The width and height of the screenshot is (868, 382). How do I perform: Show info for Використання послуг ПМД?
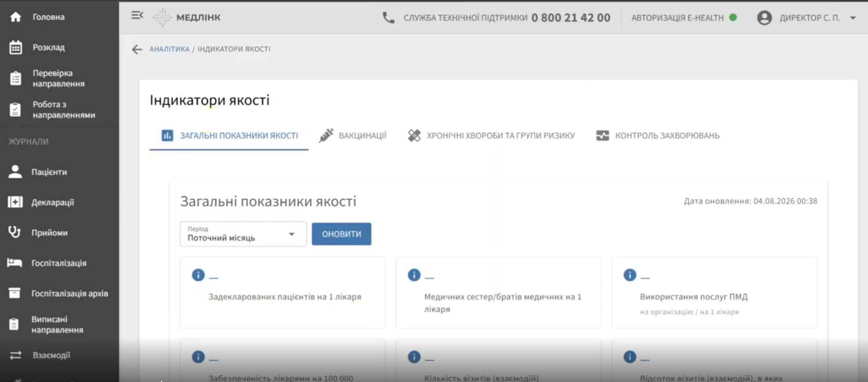pos(630,275)
